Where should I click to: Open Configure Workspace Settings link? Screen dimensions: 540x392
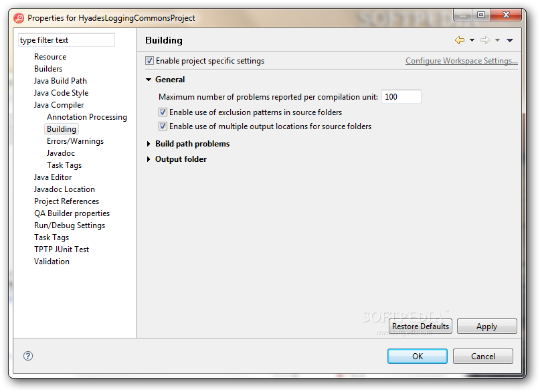click(462, 61)
